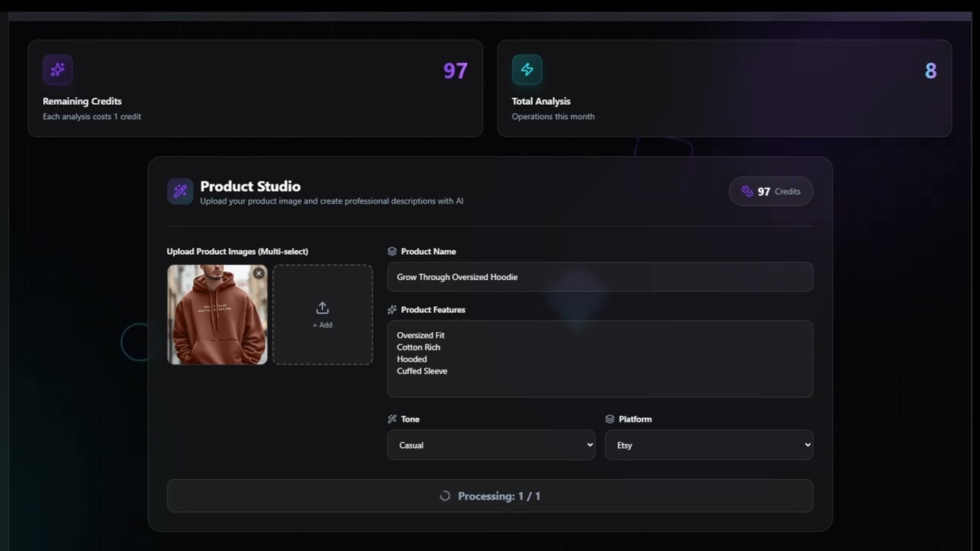980x551 pixels.
Task: Click the + Add label in the upload box
Action: [x=322, y=325]
